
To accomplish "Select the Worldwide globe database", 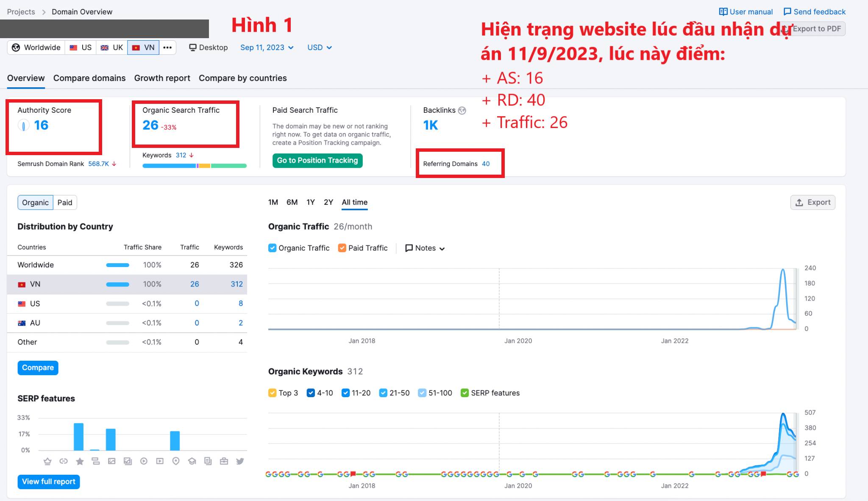I will 36,47.
